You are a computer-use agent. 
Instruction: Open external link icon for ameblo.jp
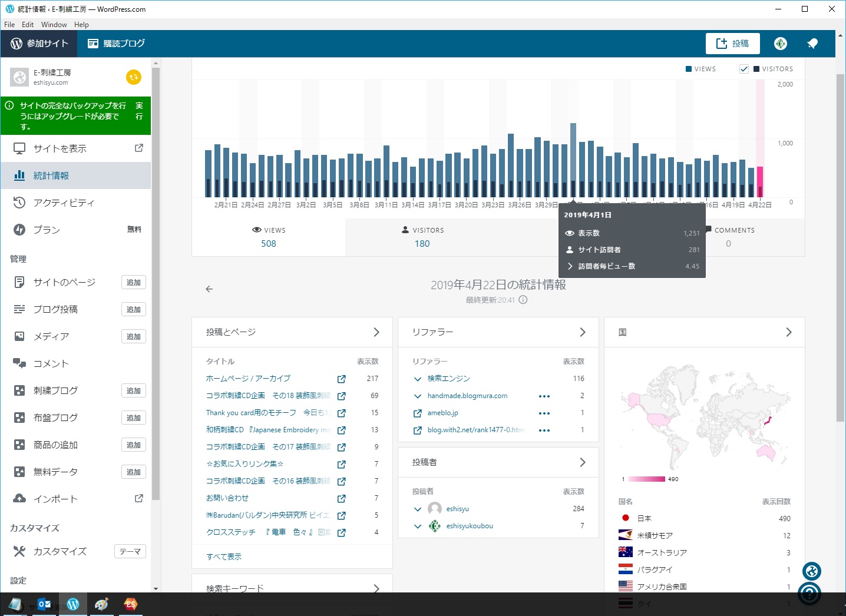(418, 413)
